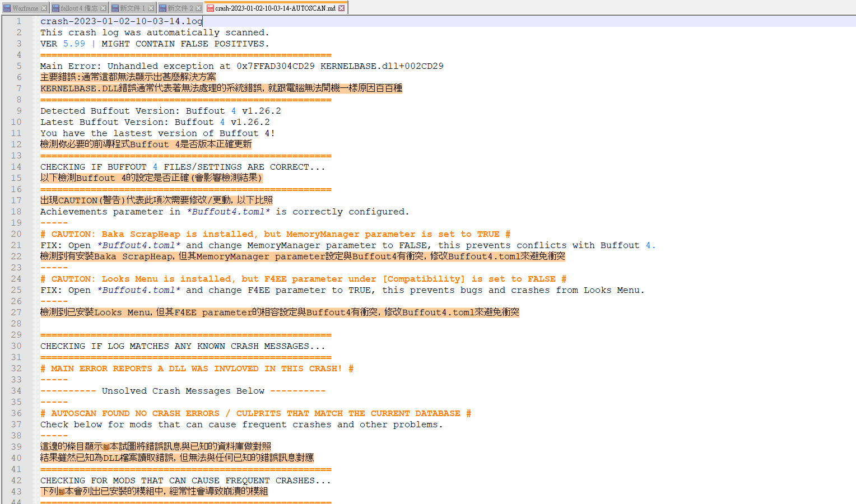856x504 pixels.
Task: Click the 'Main Error: Unhandled exception' line
Action: point(242,66)
